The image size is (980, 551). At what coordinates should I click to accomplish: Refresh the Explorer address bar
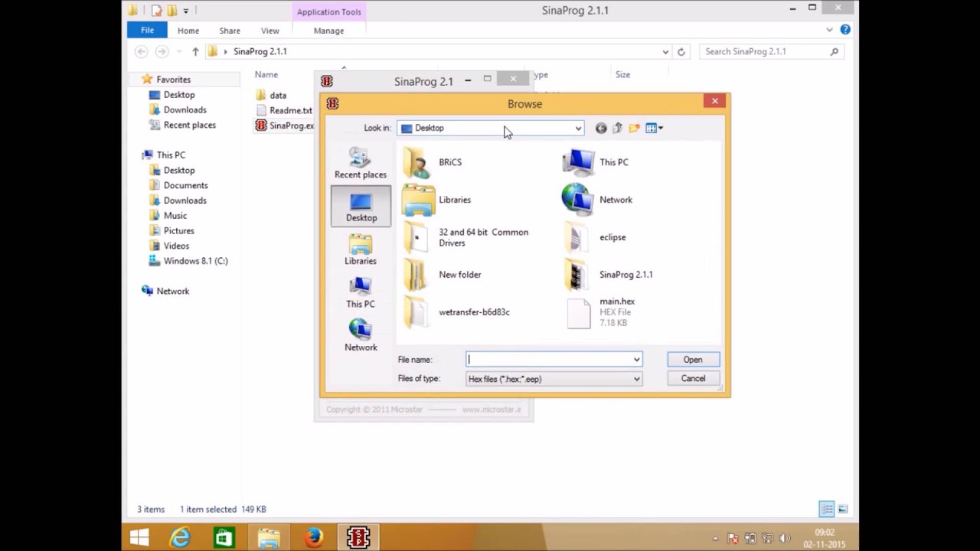(x=681, y=51)
